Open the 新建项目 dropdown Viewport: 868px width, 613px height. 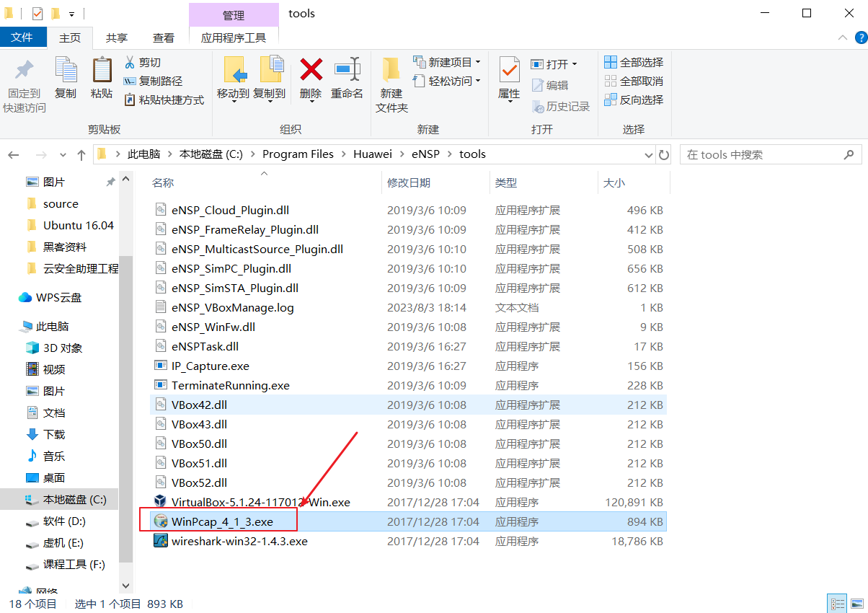coord(447,62)
